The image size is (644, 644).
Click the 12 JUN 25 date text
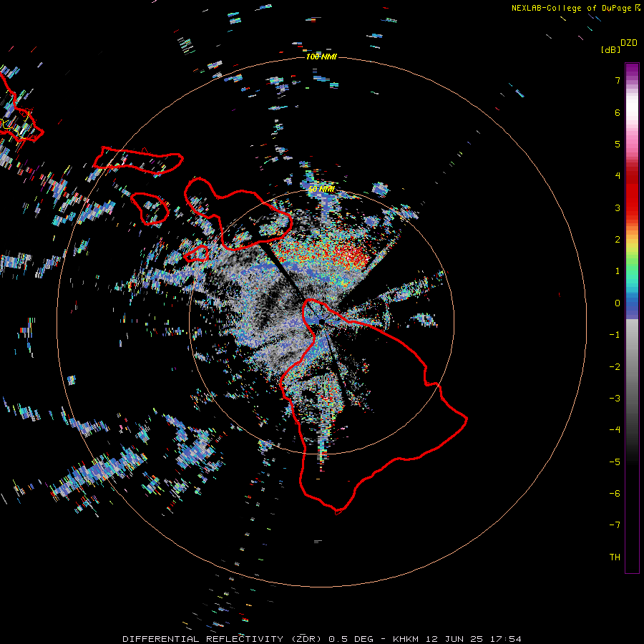coord(454,639)
